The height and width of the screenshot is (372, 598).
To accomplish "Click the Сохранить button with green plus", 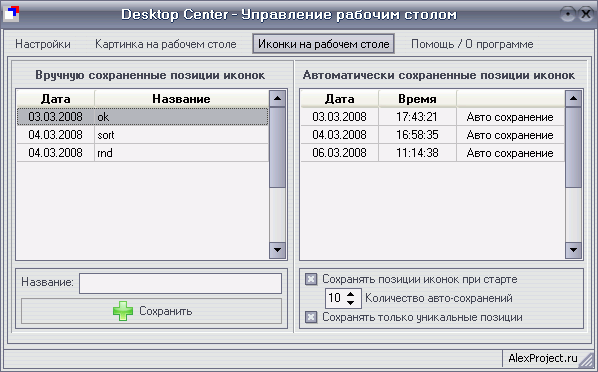I will (151, 311).
